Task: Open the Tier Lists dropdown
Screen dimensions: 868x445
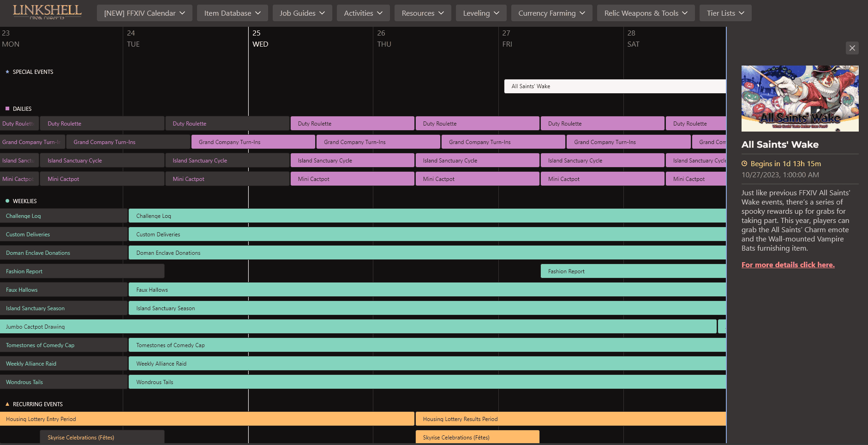Action: pyautogui.click(x=725, y=13)
